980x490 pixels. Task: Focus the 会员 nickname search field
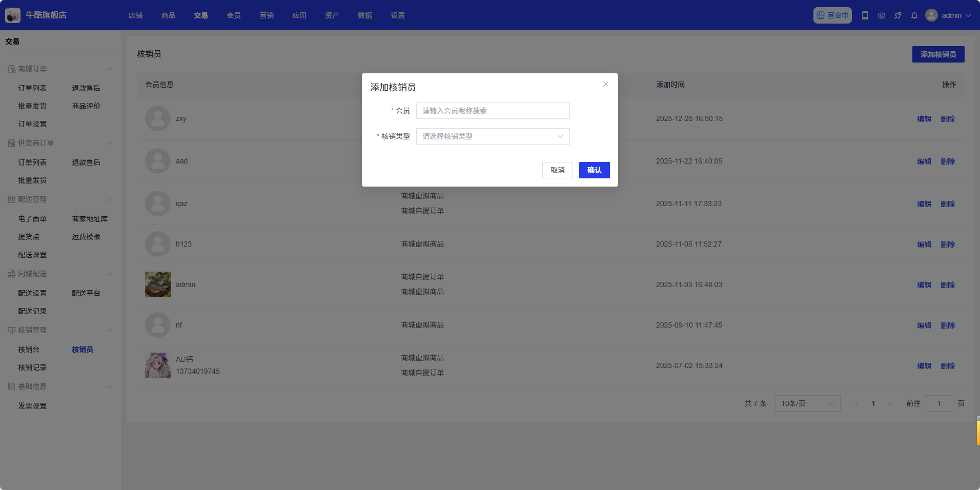click(x=493, y=111)
